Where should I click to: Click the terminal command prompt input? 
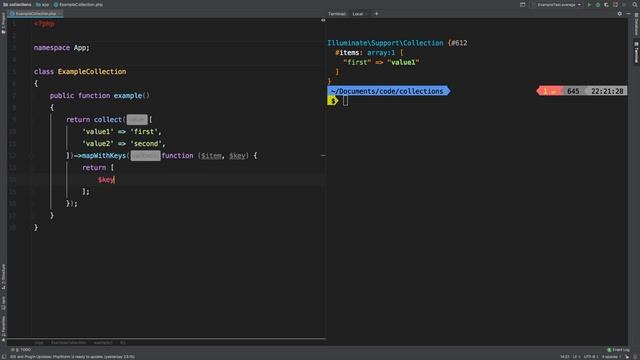click(x=346, y=101)
